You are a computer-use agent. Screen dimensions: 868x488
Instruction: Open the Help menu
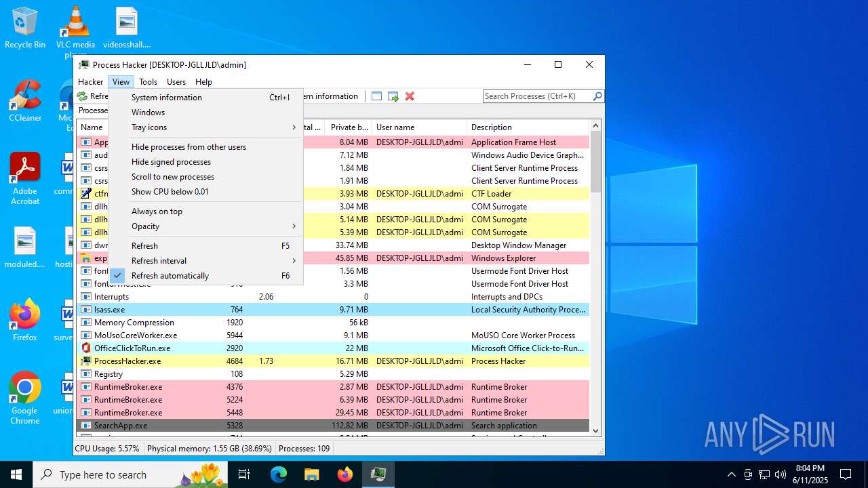coord(203,82)
